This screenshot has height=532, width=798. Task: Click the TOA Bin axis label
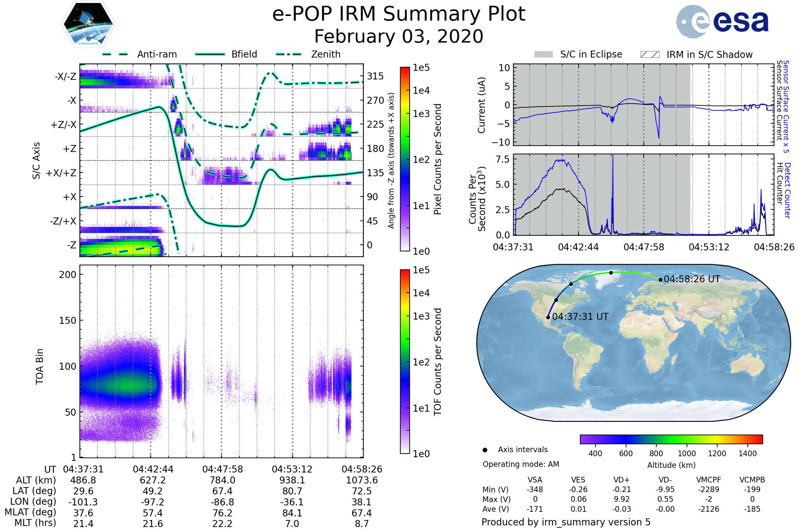click(40, 366)
